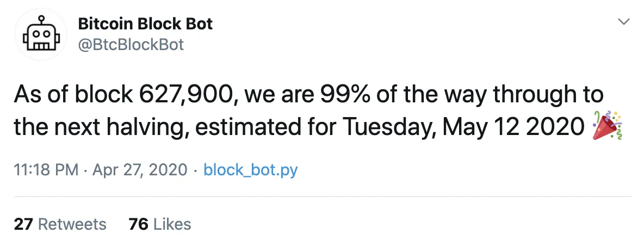Click the Apr 27, 2020 date
The image size is (644, 245).
(x=140, y=170)
